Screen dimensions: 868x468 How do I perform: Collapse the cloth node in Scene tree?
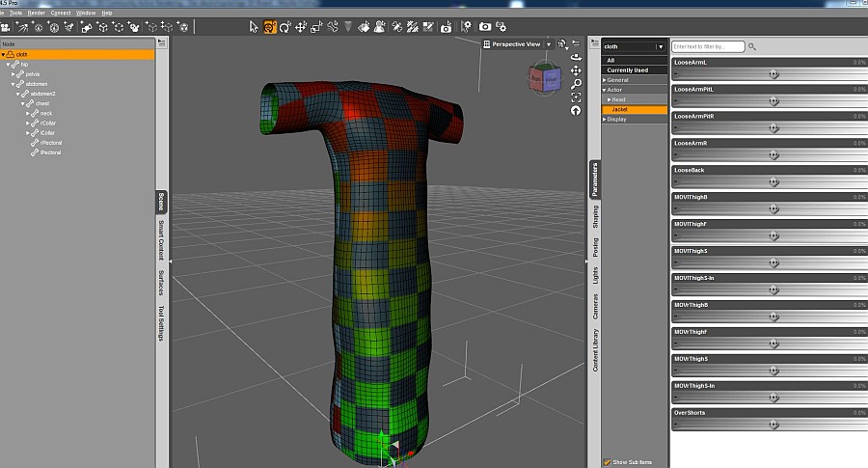pos(3,55)
